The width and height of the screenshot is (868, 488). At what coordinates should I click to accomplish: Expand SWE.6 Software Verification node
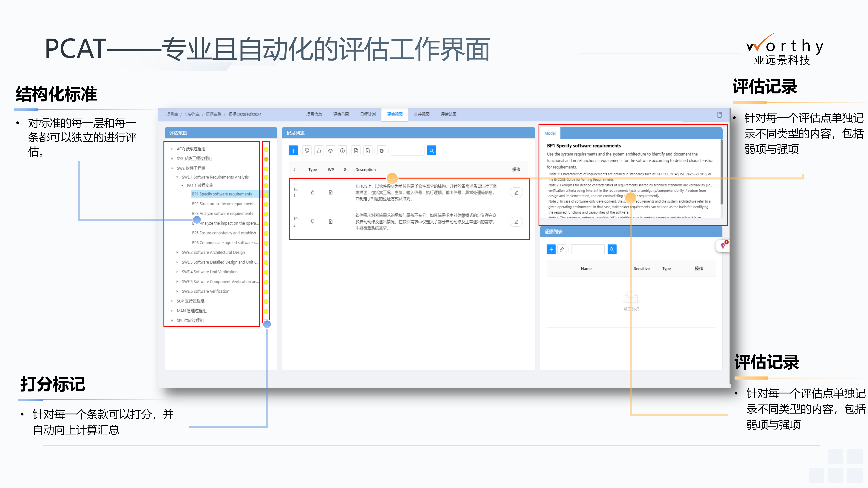177,292
